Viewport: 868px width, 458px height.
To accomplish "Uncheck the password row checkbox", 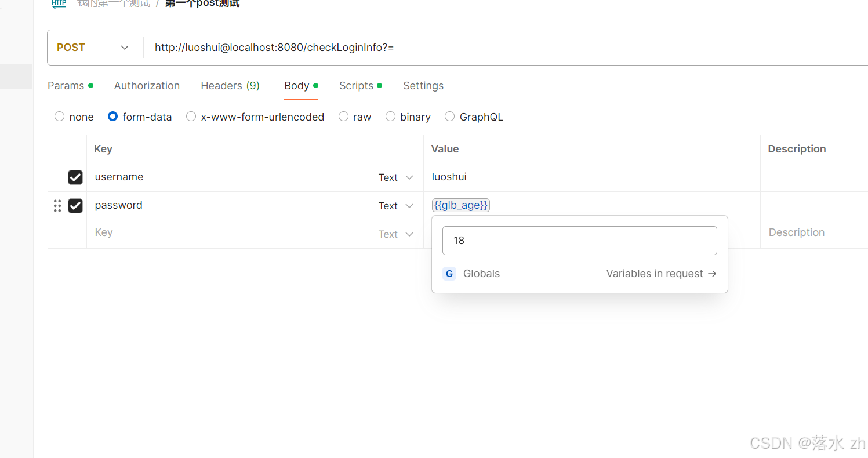I will click(75, 206).
